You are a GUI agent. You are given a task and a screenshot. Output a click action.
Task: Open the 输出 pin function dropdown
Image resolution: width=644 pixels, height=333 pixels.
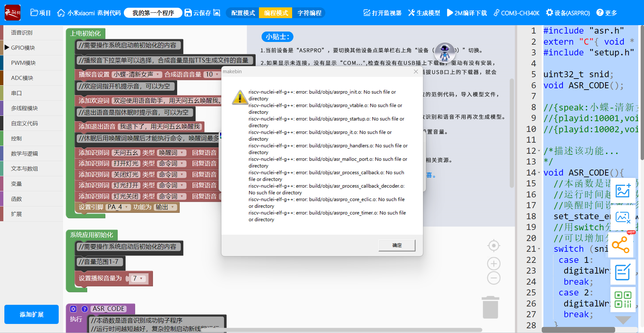(x=165, y=207)
